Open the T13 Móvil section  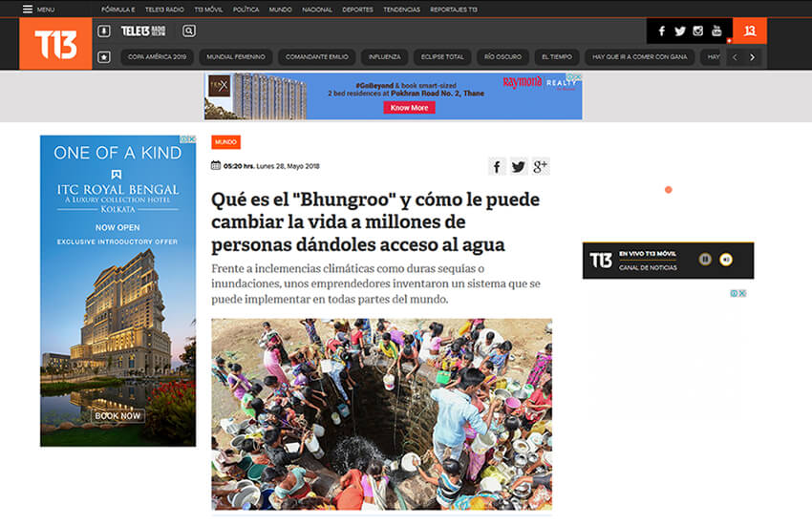(208, 10)
